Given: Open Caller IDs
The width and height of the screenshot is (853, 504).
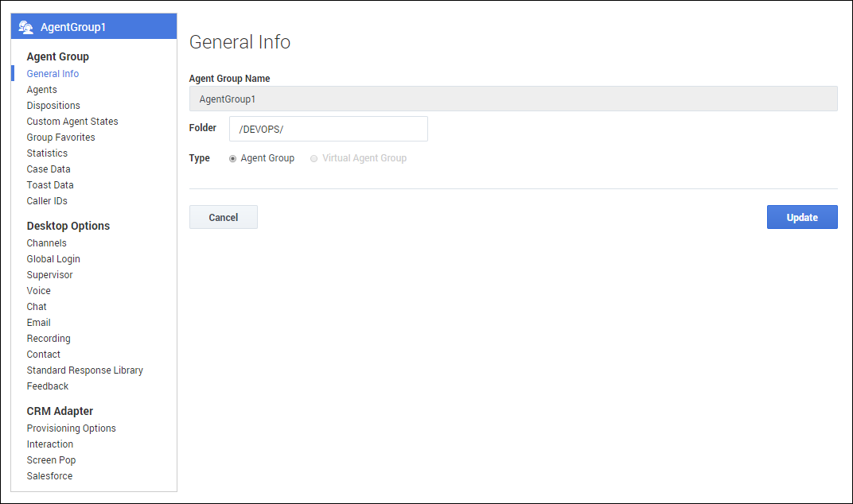Looking at the screenshot, I should [47, 200].
